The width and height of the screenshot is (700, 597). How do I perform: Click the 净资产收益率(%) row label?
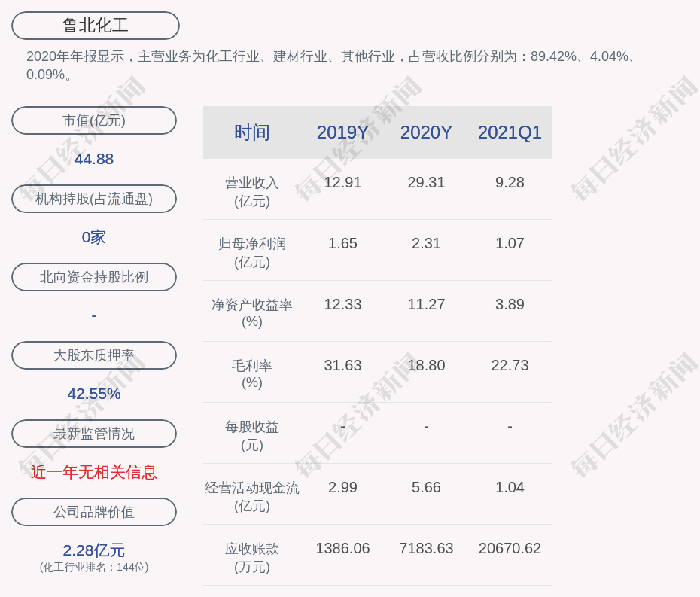[252, 312]
